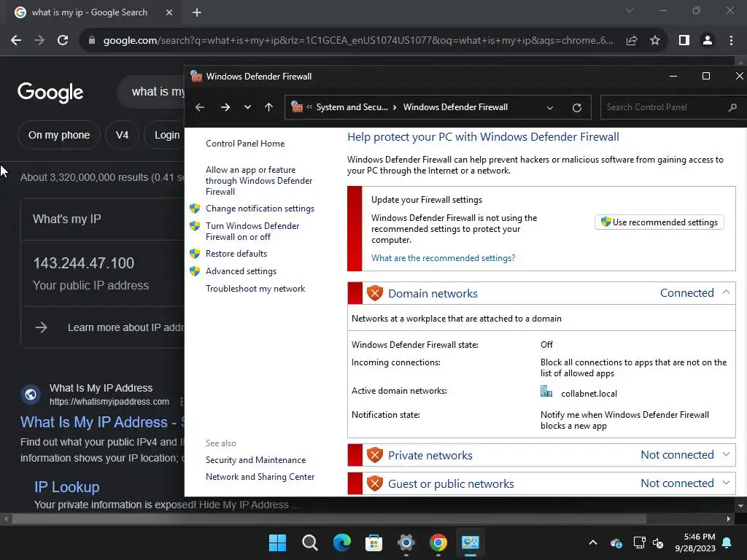Refresh the Firewall control panel view
Screen dimensions: 747x560
coord(577,108)
